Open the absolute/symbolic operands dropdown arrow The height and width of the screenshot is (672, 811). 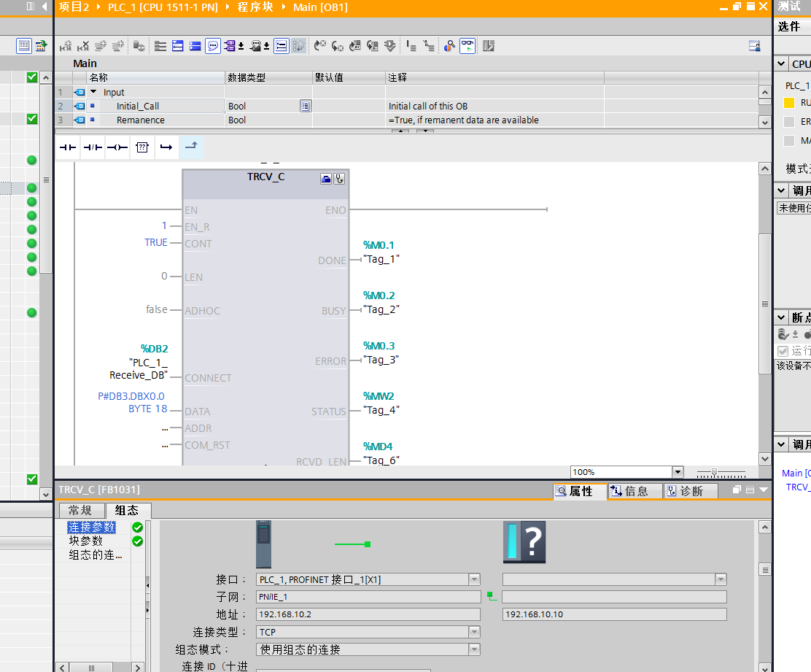tap(241, 47)
